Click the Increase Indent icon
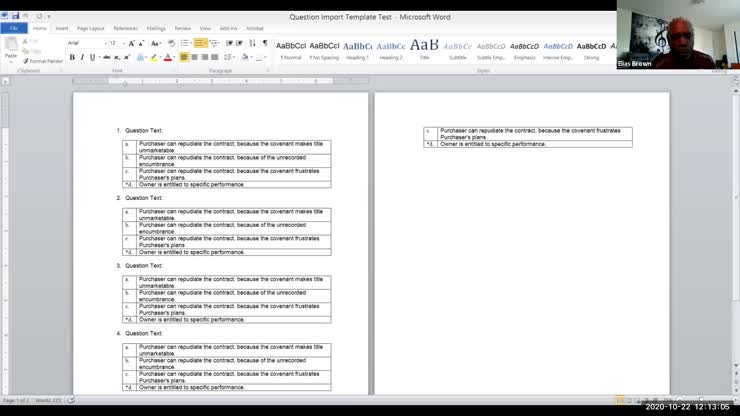This screenshot has width=740, height=416. tap(239, 43)
